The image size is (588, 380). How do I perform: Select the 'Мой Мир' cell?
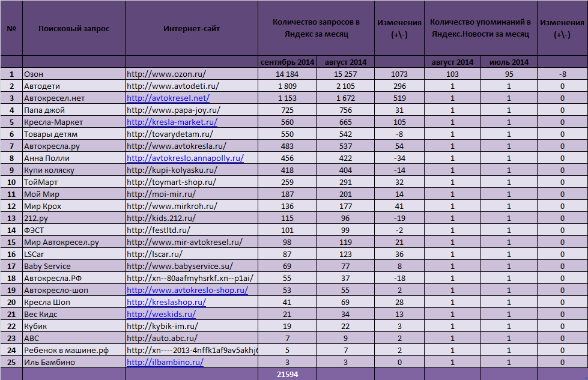pos(74,194)
